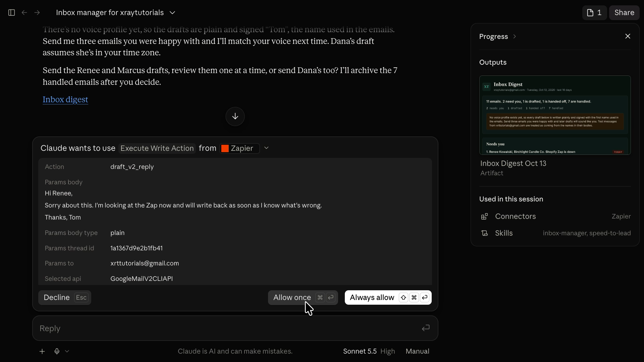This screenshot has height=362, width=644.
Task: Click the Connectors icon in session list
Action: (484, 217)
